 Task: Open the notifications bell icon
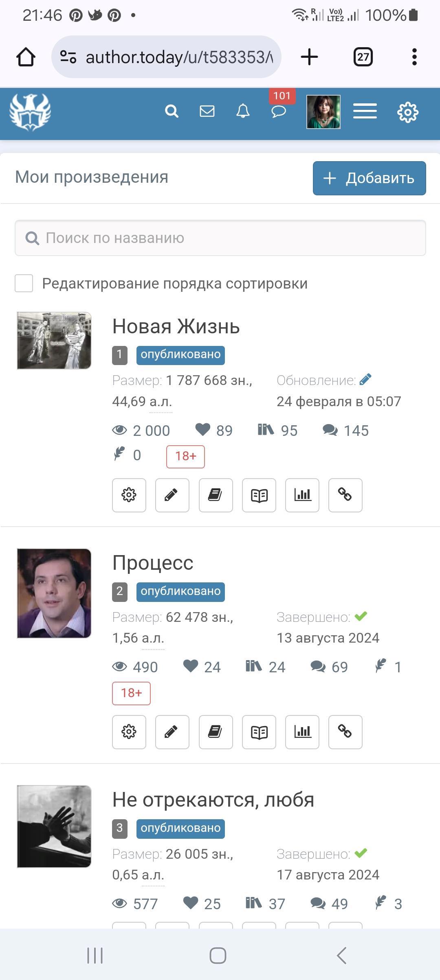click(x=243, y=111)
